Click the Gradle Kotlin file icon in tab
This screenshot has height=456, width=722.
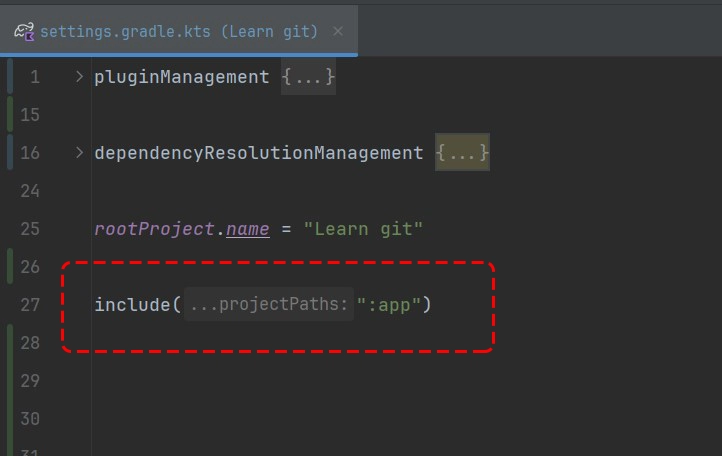pyautogui.click(x=25, y=32)
